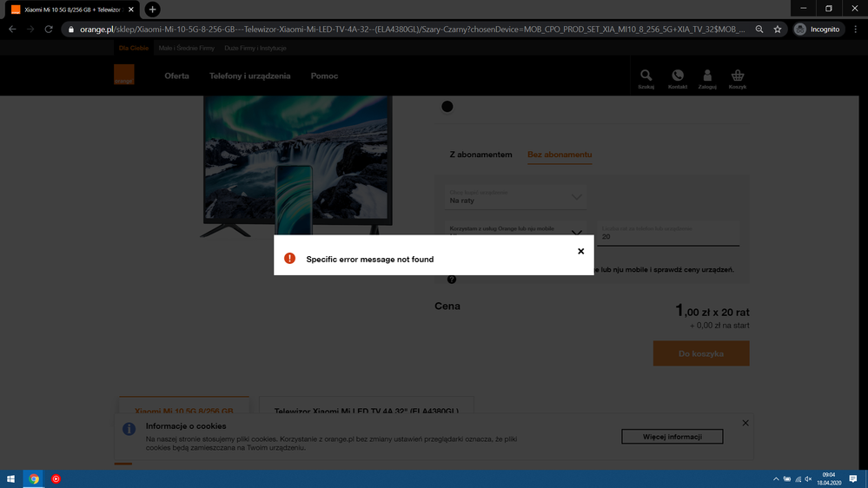Click the price text 1,00 zł x 20 rat
Viewport: 868px width, 488px height.
pyautogui.click(x=712, y=311)
